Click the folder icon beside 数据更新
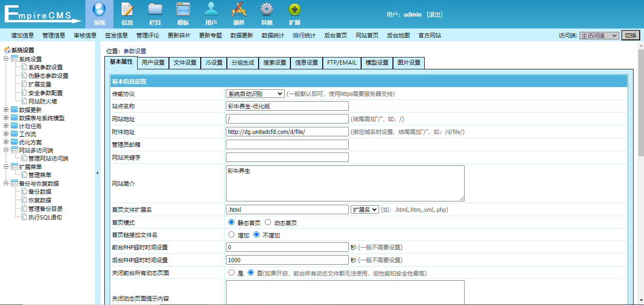Image resolution: width=644 pixels, height=305 pixels. 14,110
